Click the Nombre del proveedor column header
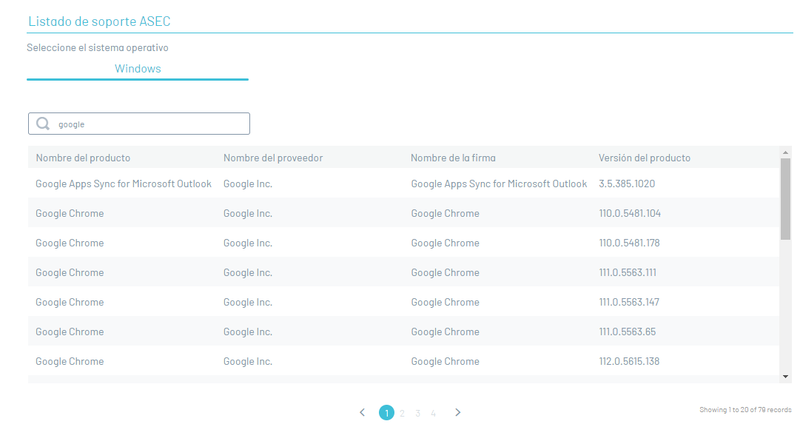 coord(273,158)
